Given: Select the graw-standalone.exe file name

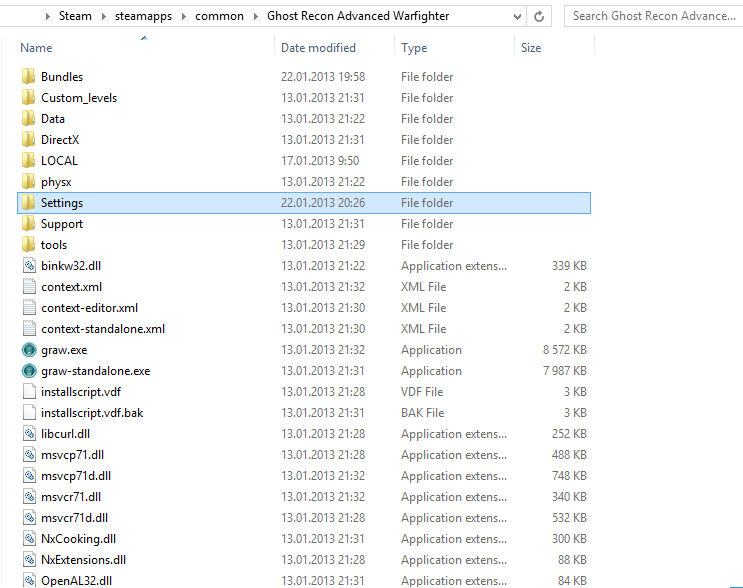Looking at the screenshot, I should click(95, 371).
